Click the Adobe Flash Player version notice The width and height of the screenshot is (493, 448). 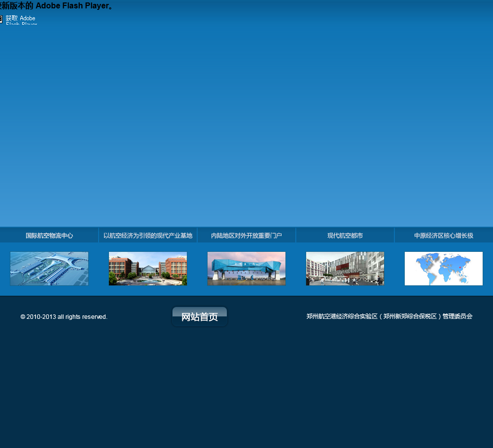coord(57,5)
